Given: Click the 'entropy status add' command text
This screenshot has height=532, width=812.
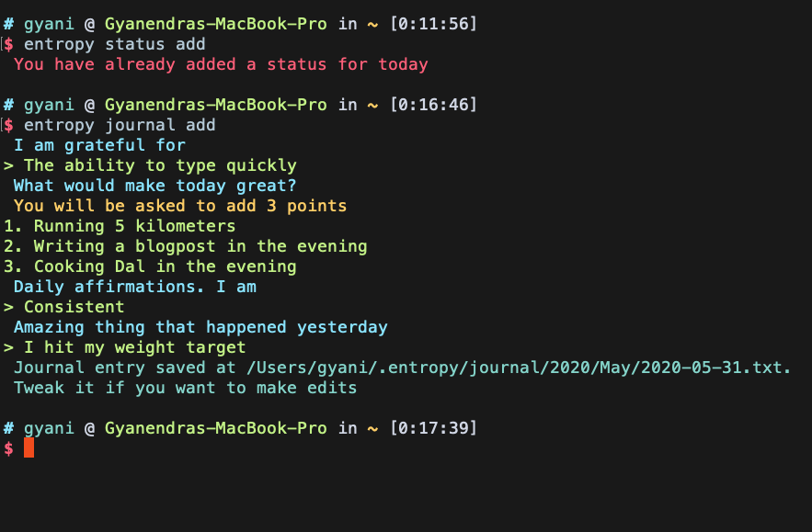Looking at the screenshot, I should 114,44.
